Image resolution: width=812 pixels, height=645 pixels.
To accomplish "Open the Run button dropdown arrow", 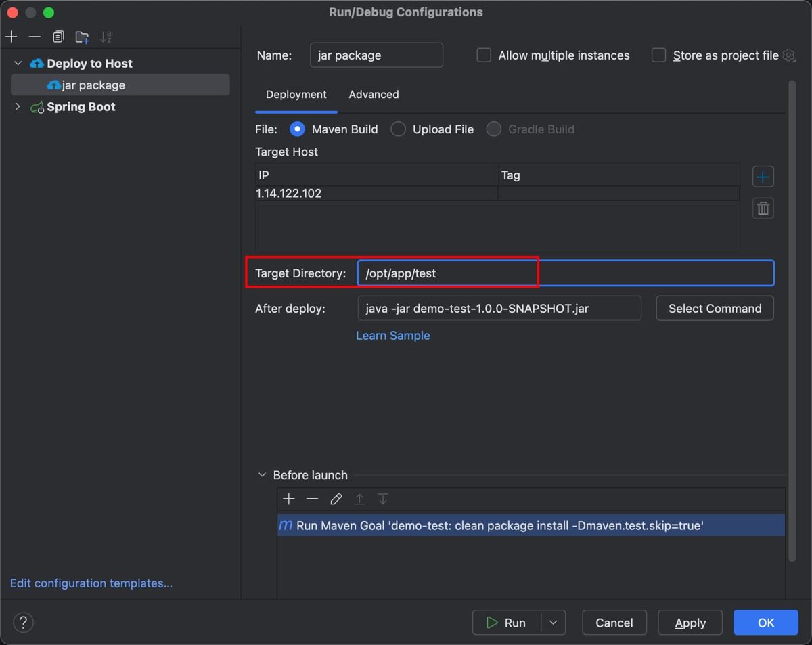I will [x=553, y=623].
